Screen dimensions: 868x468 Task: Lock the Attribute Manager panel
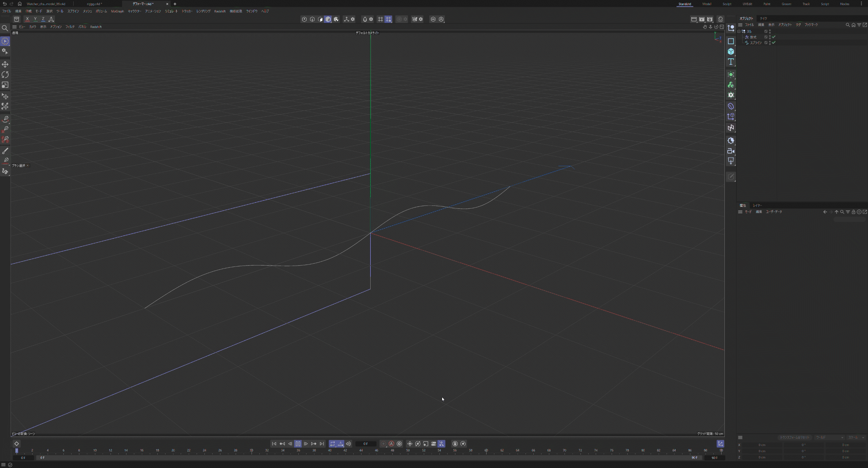pos(853,212)
